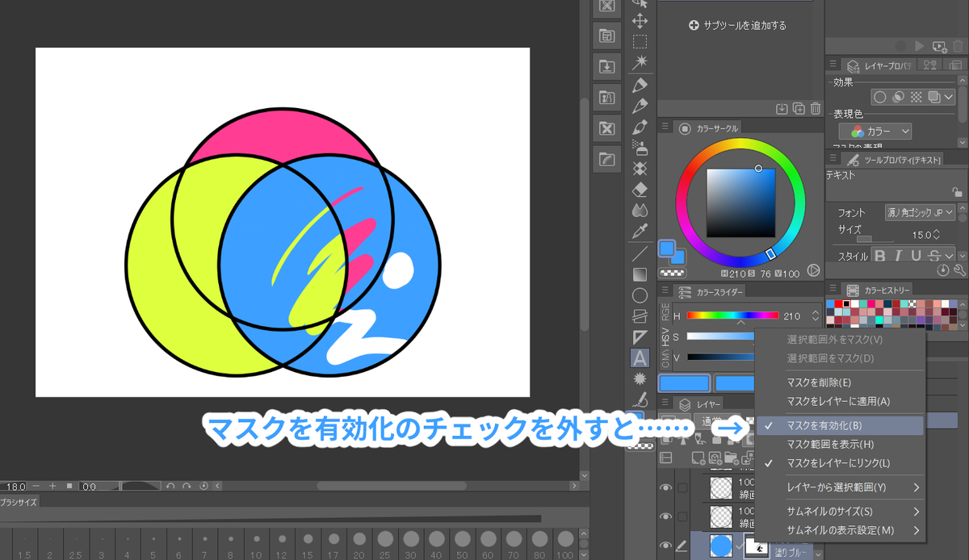
Task: Select the Pencil tool
Action: (640, 106)
